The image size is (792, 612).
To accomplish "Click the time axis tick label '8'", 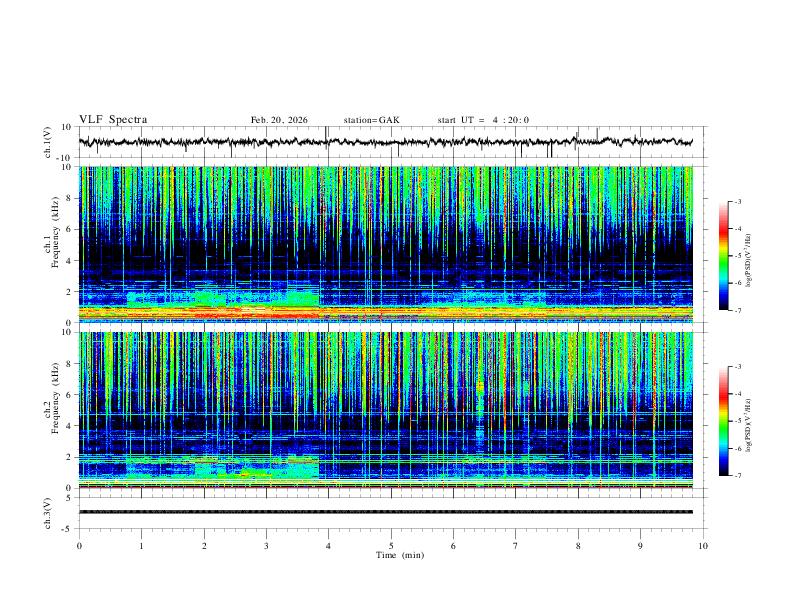I will click(578, 546).
